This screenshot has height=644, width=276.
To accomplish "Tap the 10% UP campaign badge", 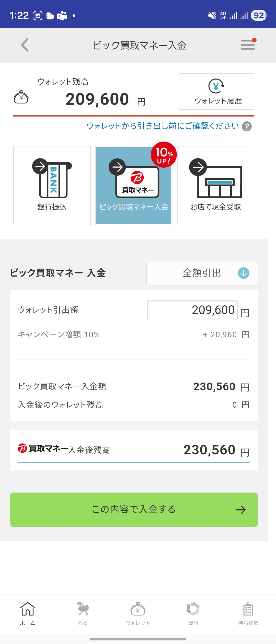I will click(x=164, y=155).
